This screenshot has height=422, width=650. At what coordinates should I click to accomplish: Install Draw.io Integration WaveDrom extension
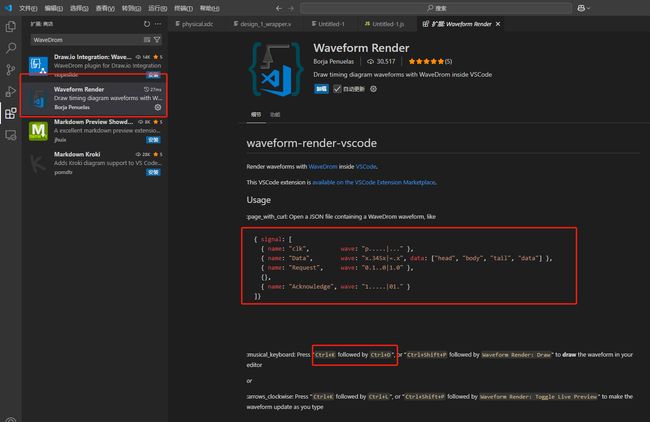(153, 75)
